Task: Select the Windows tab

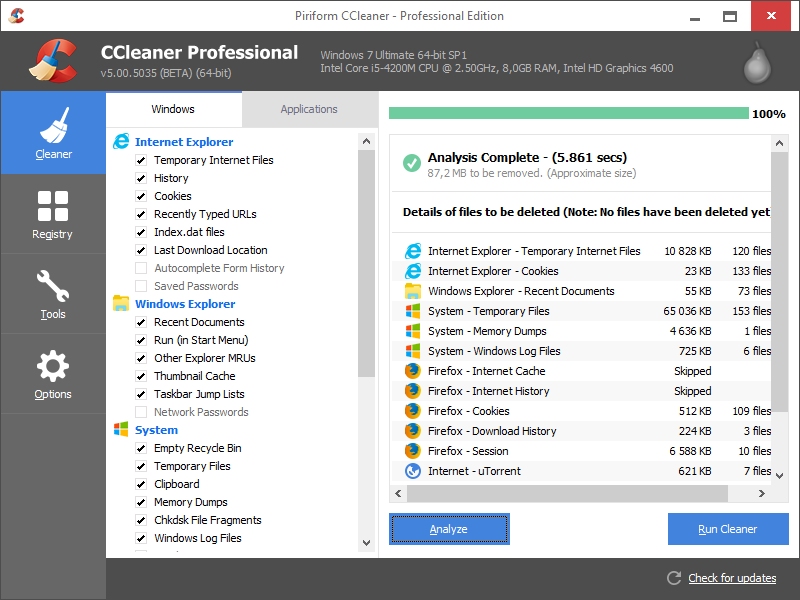Action: tap(173, 109)
